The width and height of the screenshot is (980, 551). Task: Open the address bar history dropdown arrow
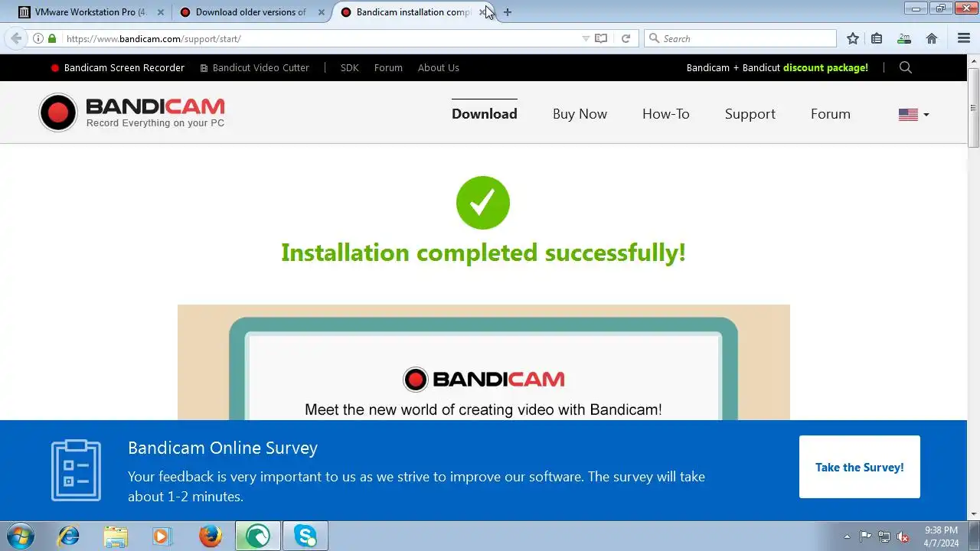[586, 38]
